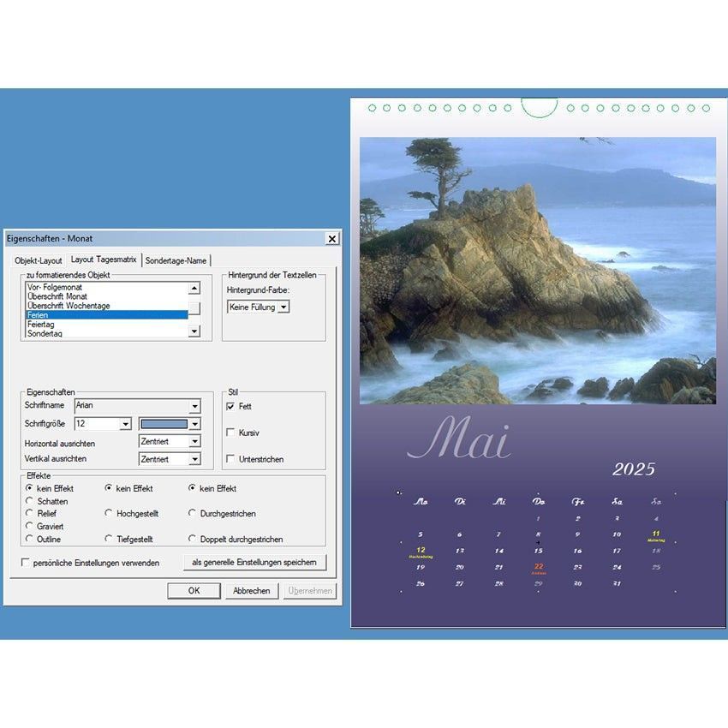Open the font color swatch picker
The image size is (728, 728).
[x=194, y=424]
